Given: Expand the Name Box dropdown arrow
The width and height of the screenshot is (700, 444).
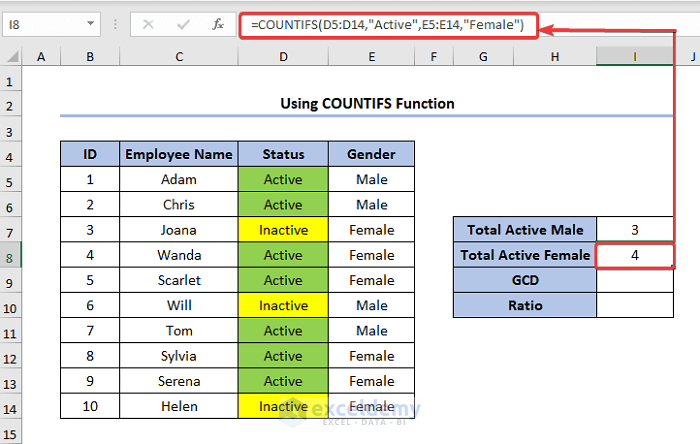Looking at the screenshot, I should tap(91, 25).
